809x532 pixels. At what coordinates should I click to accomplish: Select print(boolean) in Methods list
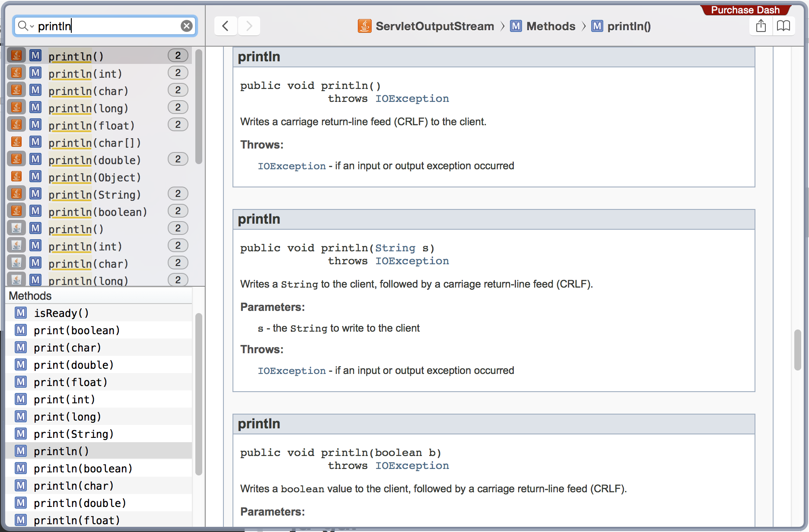[x=99, y=330]
